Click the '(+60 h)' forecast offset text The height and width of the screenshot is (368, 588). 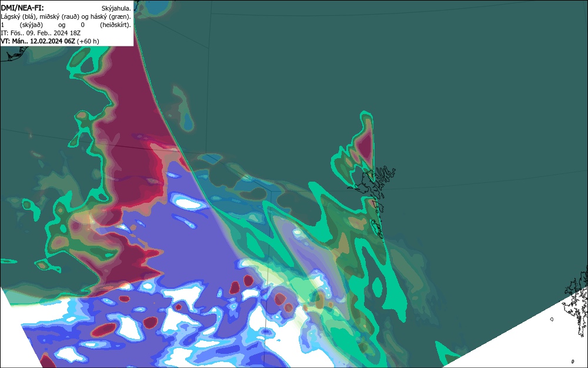88,41
